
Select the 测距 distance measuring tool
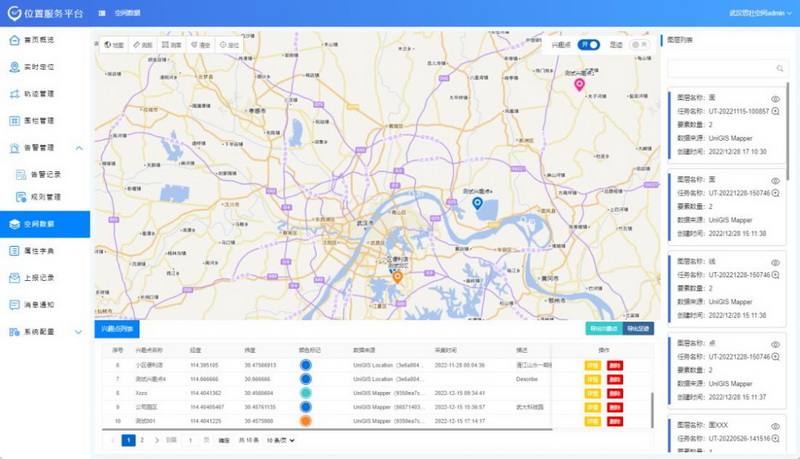[142, 45]
